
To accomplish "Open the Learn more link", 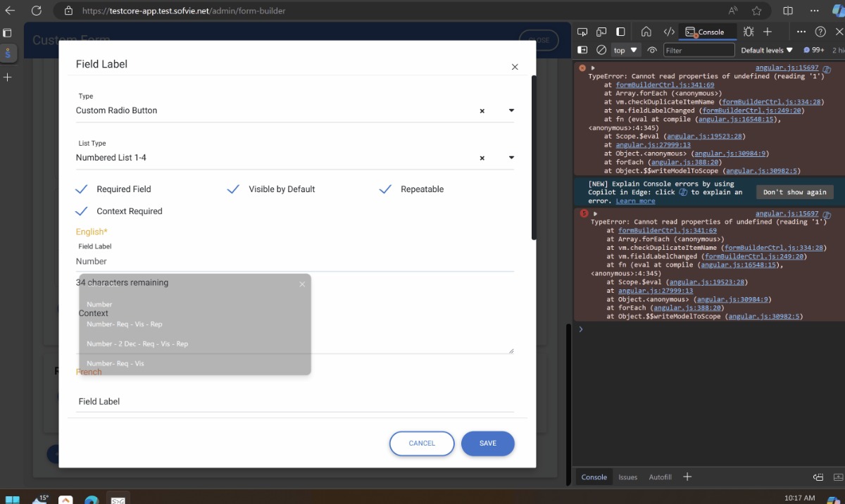I will pyautogui.click(x=635, y=201).
